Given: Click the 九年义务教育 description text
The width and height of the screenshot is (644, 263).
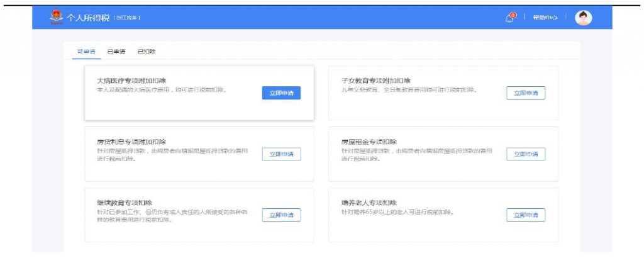Looking at the screenshot, I should tap(410, 89).
